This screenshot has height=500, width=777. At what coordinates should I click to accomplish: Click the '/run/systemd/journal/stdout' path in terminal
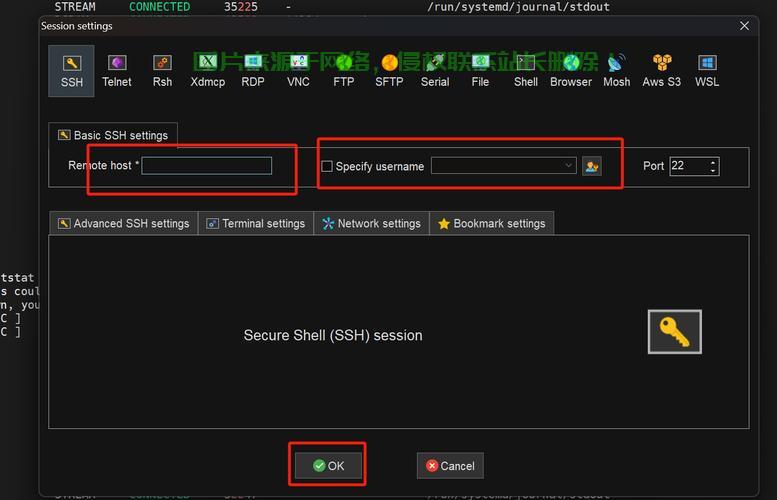[x=518, y=6]
